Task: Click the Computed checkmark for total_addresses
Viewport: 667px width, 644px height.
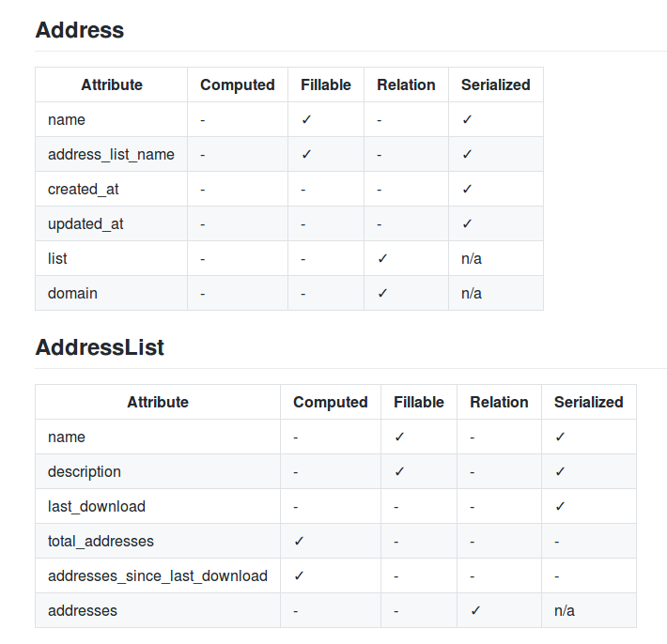Action: 299,541
